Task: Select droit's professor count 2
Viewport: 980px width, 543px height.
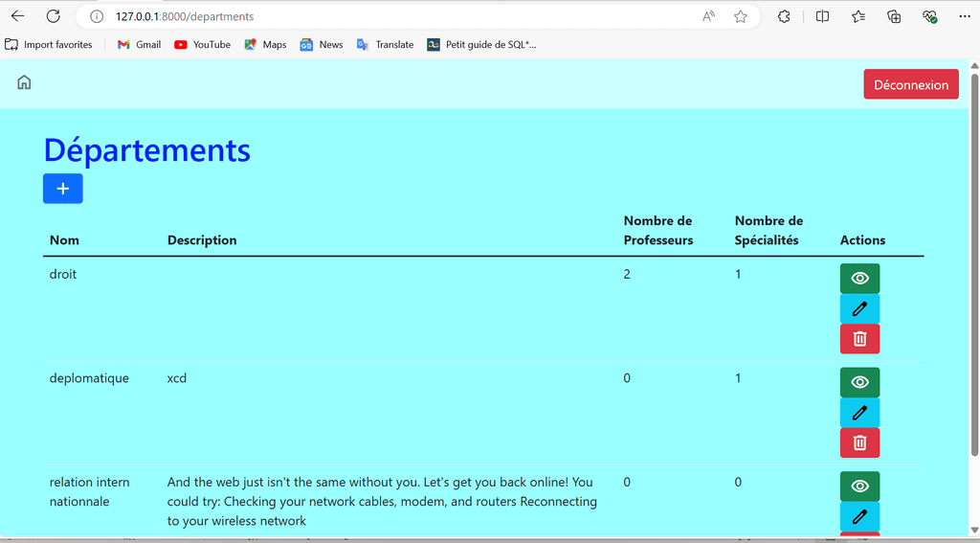Action: click(627, 274)
